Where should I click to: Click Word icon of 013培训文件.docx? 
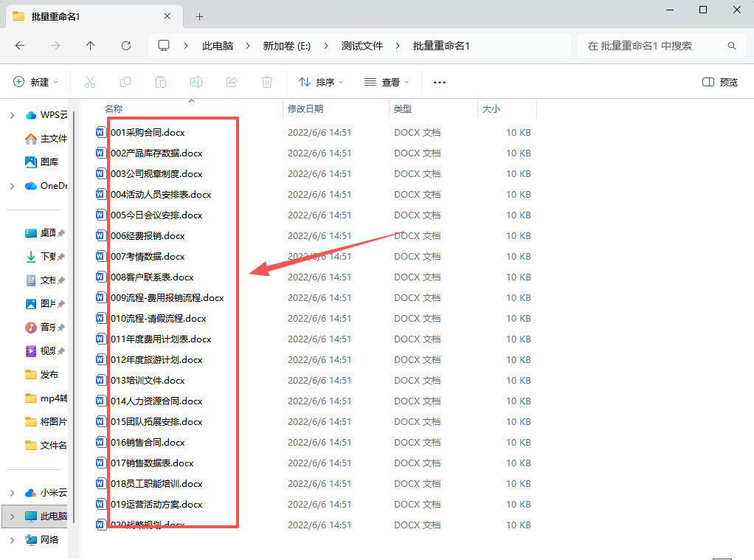click(100, 381)
